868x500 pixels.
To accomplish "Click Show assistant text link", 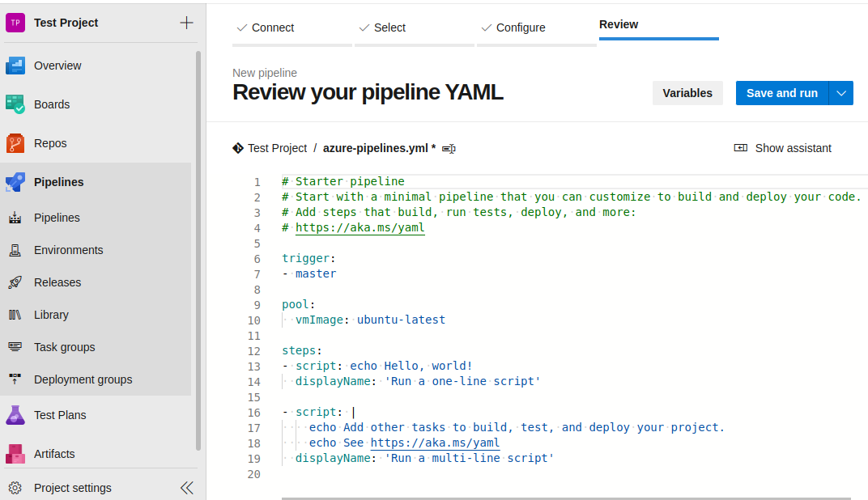I will [x=794, y=148].
